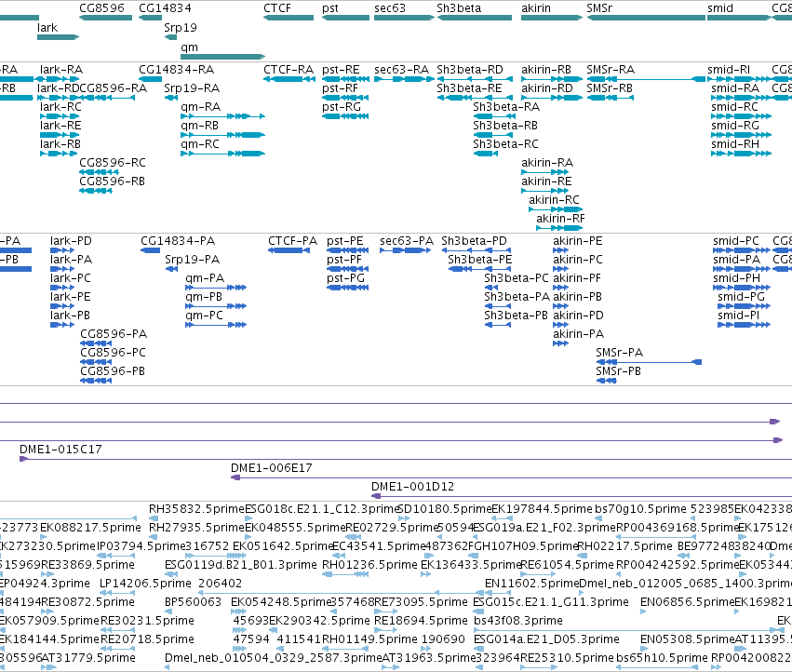This screenshot has width=792, height=672.
Task: Select the blue CTCF-PA coding glyph
Action: 289,250
